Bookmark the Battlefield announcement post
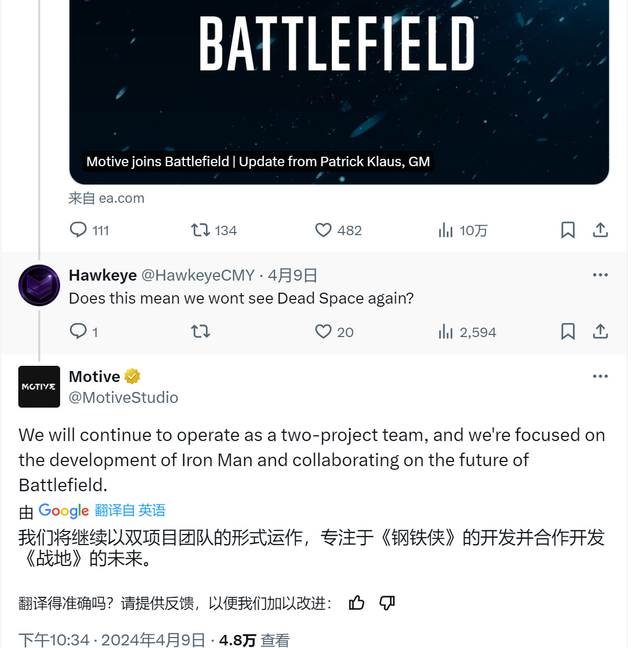 (x=568, y=230)
